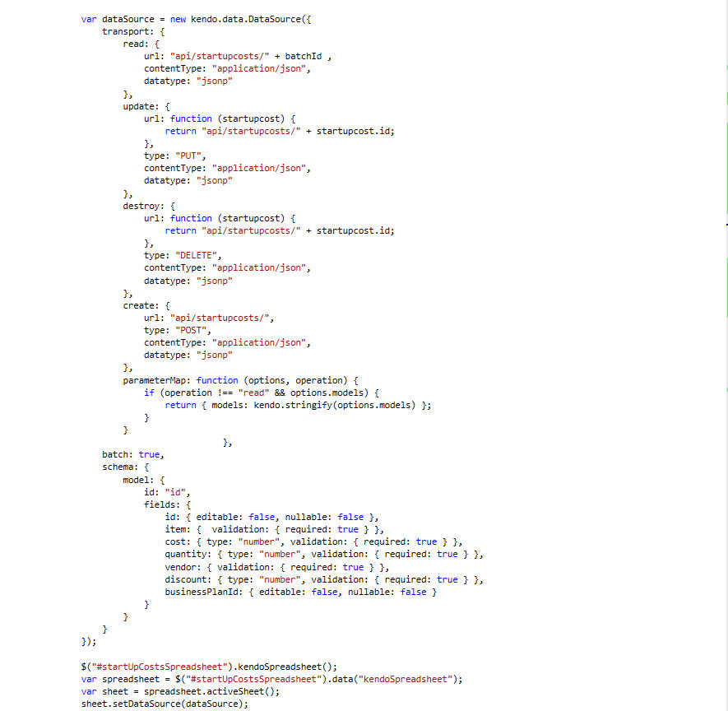This screenshot has width=728, height=711.
Task: Click the 'cost: { type: "number"' field line
Action: tap(313, 542)
